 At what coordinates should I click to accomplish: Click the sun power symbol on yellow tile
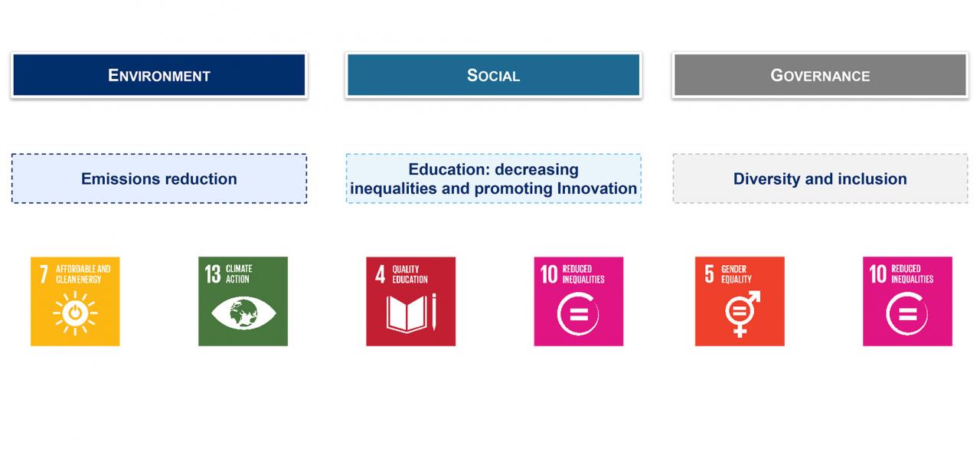tap(75, 314)
